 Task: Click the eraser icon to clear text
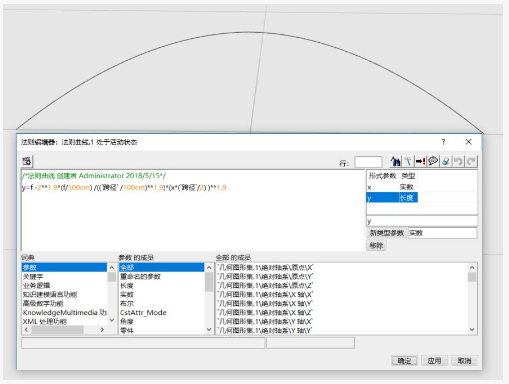pyautogui.click(x=446, y=161)
